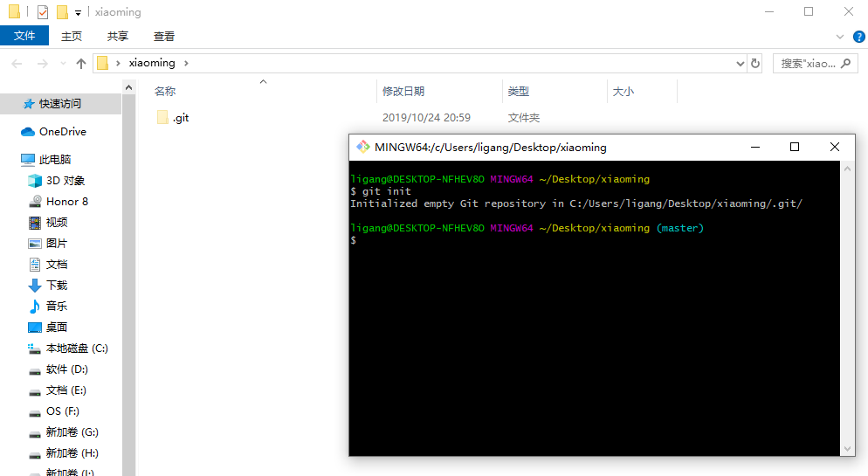Click the folder icon in Explorer title bar
The width and height of the screenshot is (868, 476).
[x=14, y=11]
